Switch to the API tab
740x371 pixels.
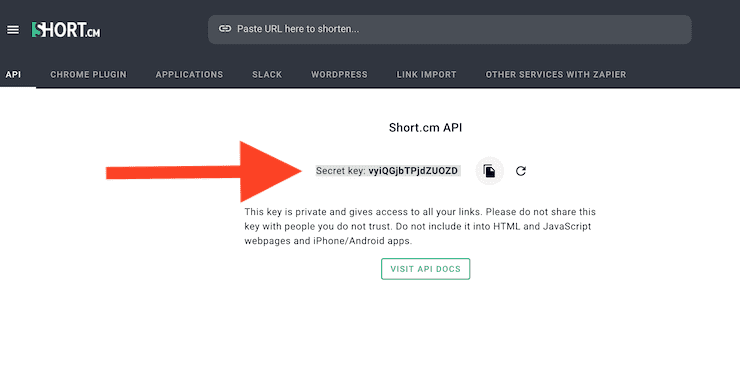[13, 75]
